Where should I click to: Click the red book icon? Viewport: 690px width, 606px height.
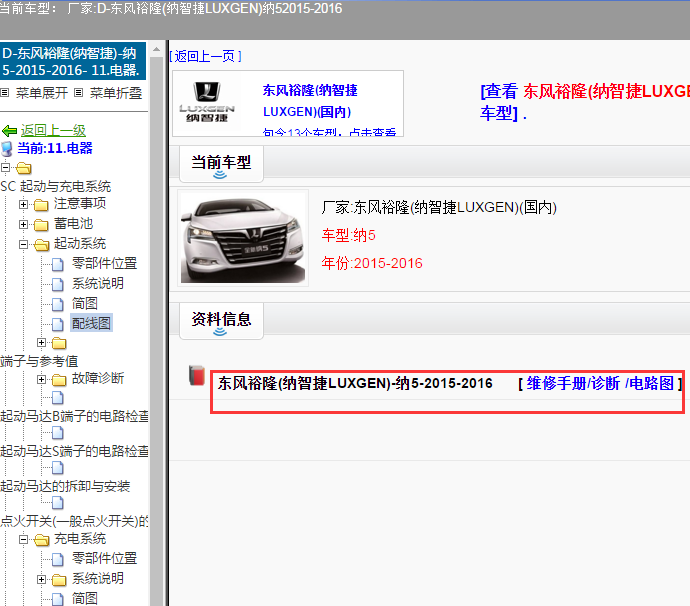click(197, 375)
